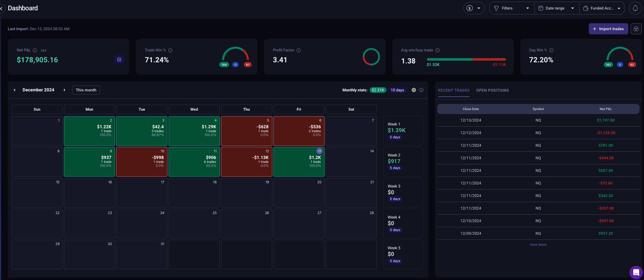Screen dimensions: 644x280
Task: Open 12/09/2024 trade row $937.20
Action: pyautogui.click(x=538, y=233)
